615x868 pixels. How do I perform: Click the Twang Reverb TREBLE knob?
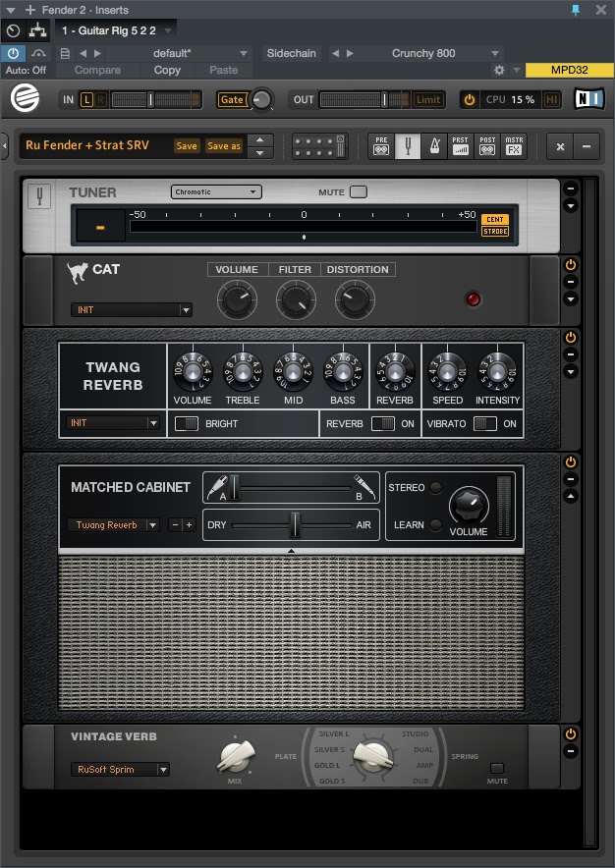click(x=243, y=371)
